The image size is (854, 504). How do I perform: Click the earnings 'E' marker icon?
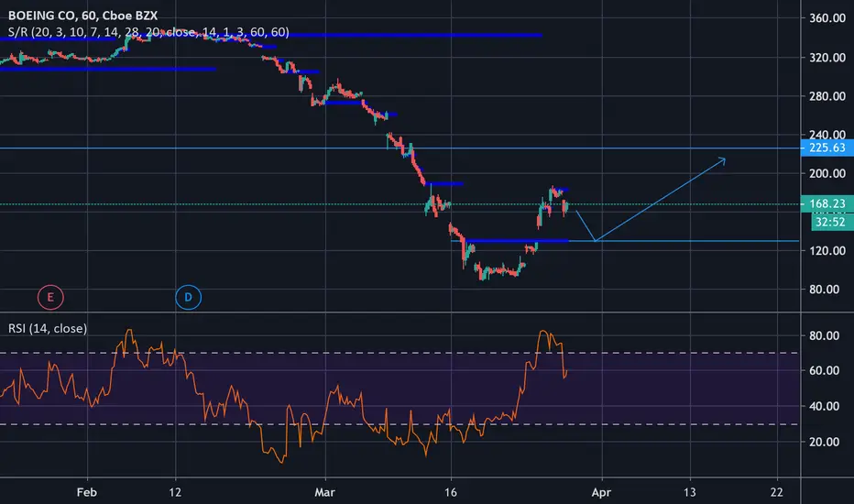(x=50, y=298)
